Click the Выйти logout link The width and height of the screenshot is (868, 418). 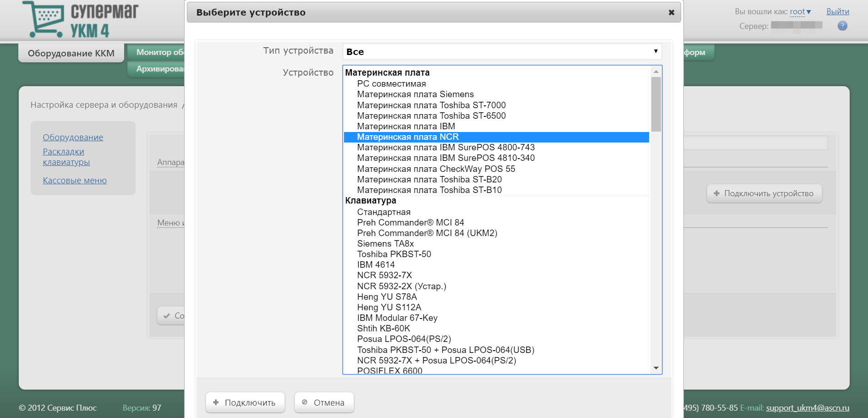pos(838,11)
